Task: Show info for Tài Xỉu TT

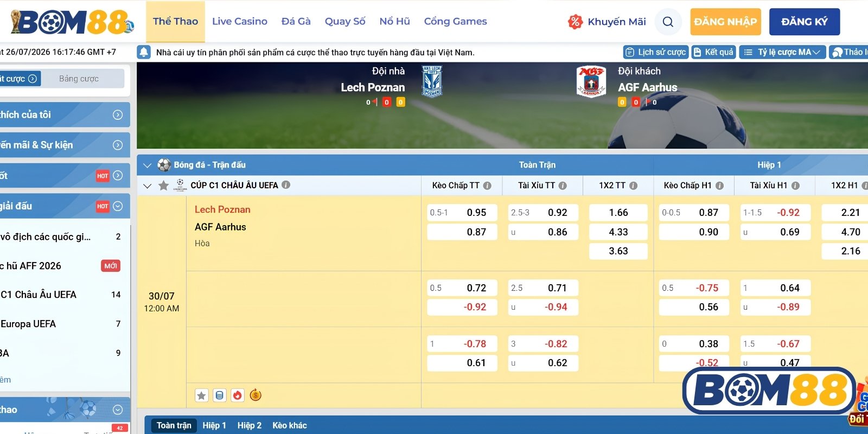Action: [563, 186]
